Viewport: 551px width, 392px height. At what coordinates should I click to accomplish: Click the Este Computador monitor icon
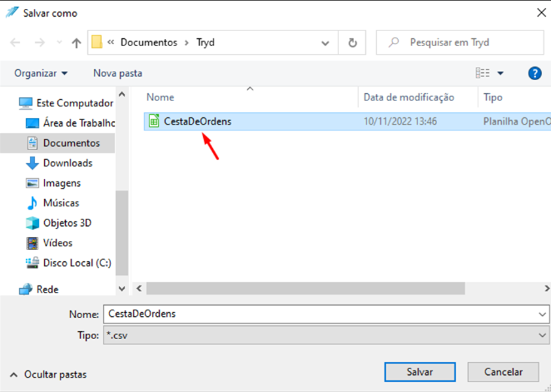coord(26,103)
